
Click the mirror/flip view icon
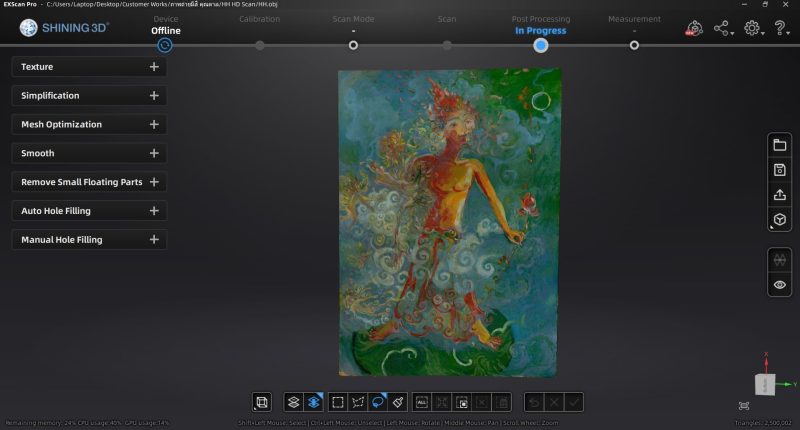click(780, 260)
